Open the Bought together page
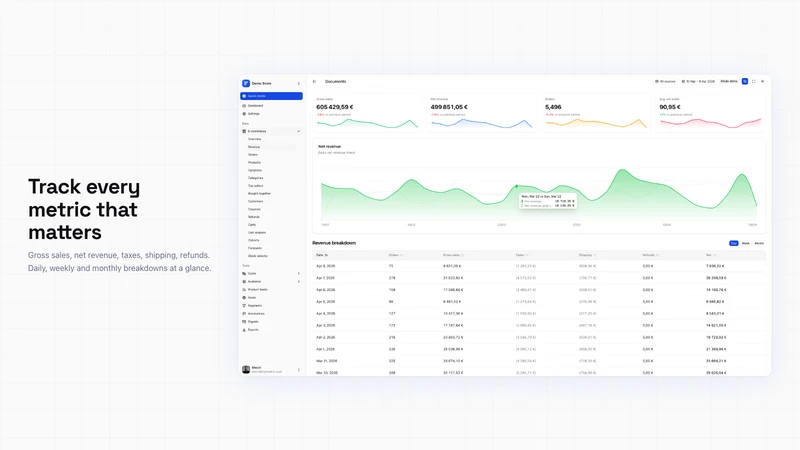800x450 pixels. coord(260,193)
